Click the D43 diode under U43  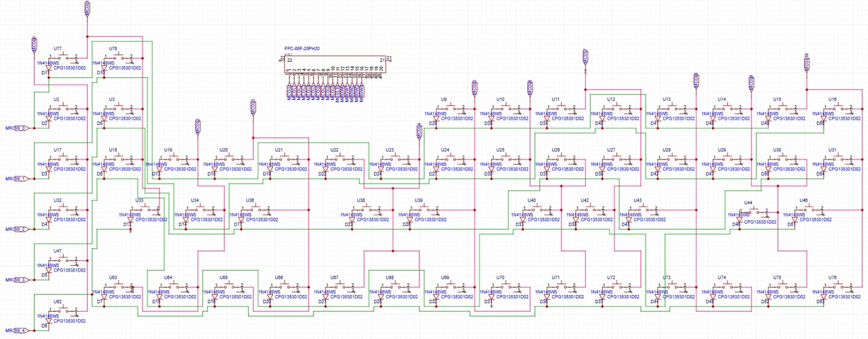click(x=629, y=219)
